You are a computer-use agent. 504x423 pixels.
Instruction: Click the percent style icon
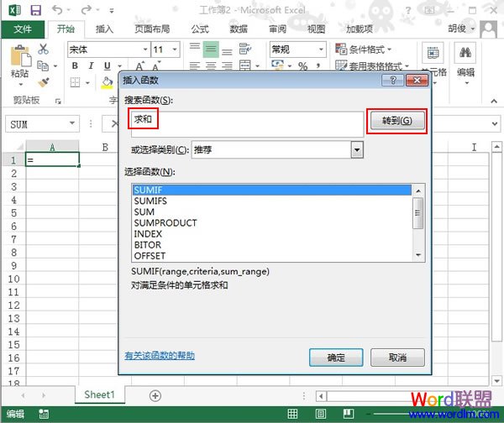pos(302,66)
